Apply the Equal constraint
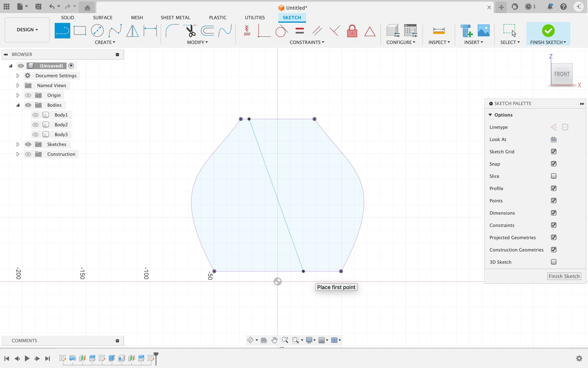 coord(300,31)
